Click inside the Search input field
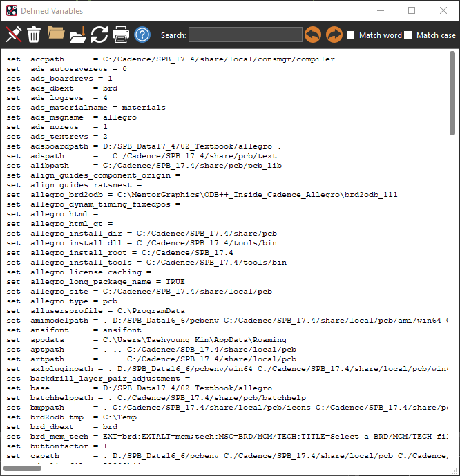 point(245,35)
